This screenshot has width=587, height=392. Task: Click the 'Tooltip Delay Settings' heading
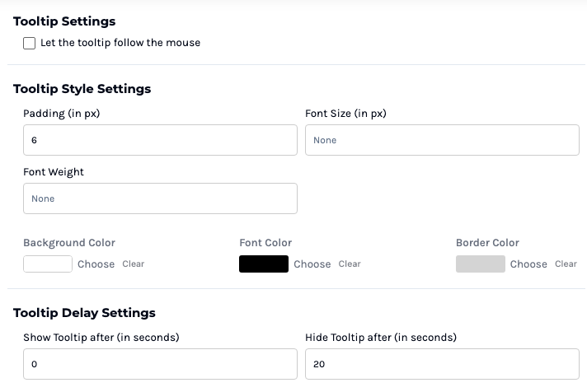click(84, 313)
